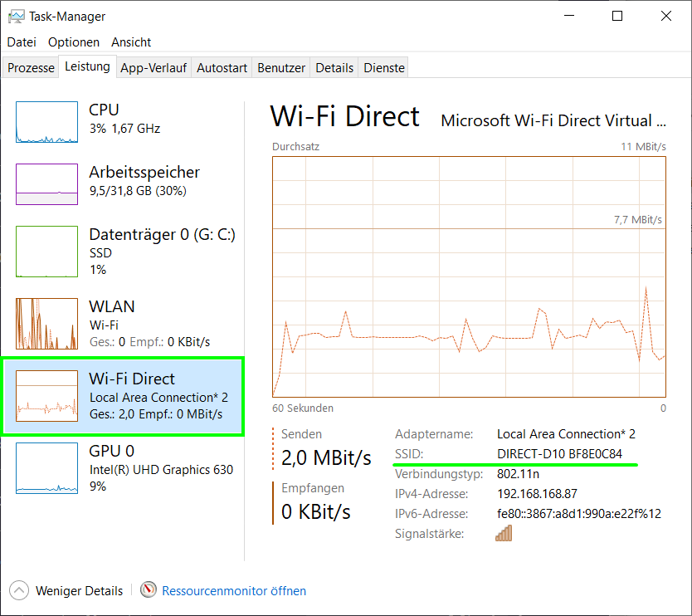Click the collapse arrow icon beside Weniger Details
The height and width of the screenshot is (616, 692).
pyautogui.click(x=19, y=590)
